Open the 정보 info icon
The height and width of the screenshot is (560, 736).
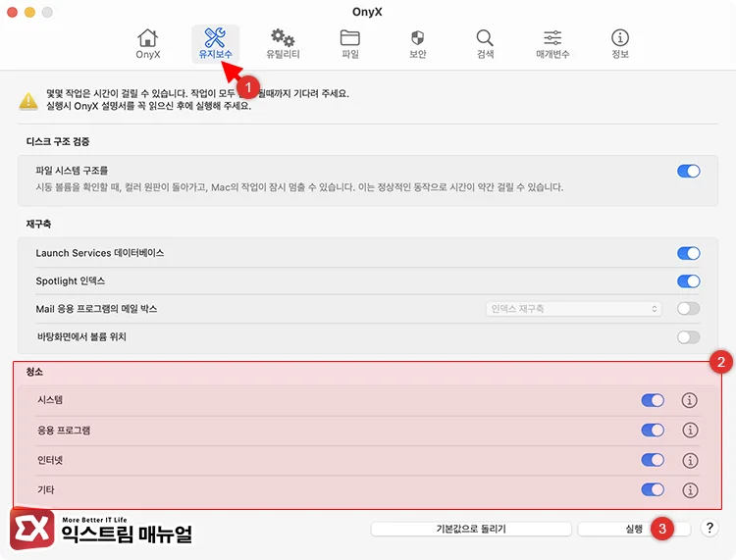(x=620, y=39)
